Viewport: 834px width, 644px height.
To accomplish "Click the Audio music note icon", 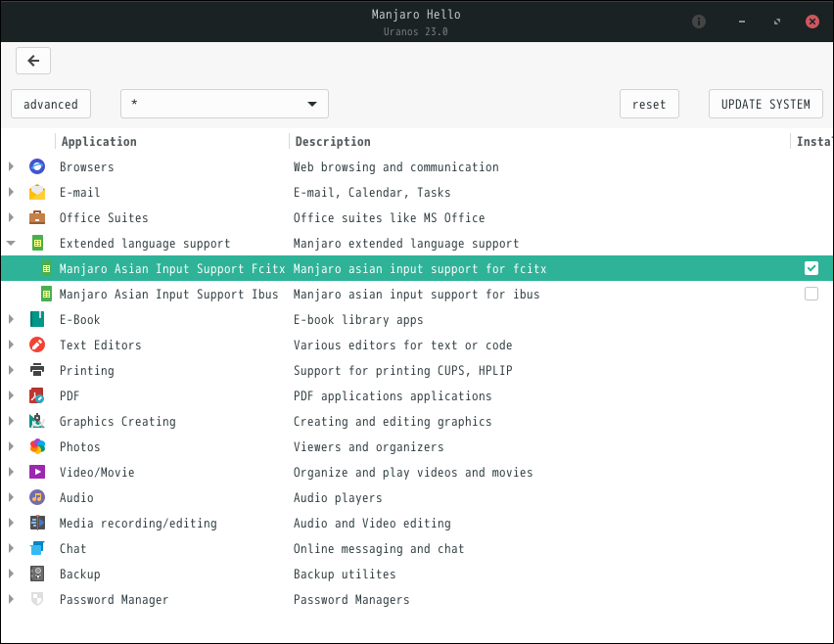I will pyautogui.click(x=37, y=497).
